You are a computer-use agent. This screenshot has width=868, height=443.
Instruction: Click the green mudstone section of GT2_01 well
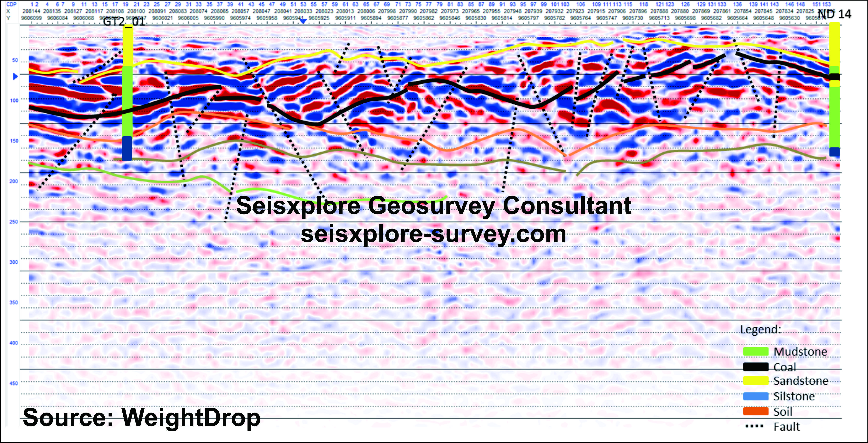127,101
